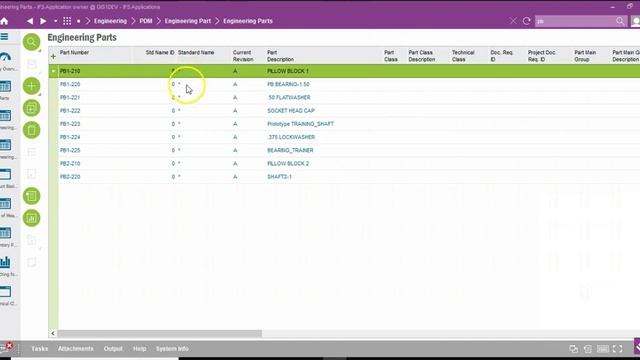Open the gauge overview sidebar icon
Image resolution: width=640 pixels, height=360 pixels.
click(x=5, y=57)
